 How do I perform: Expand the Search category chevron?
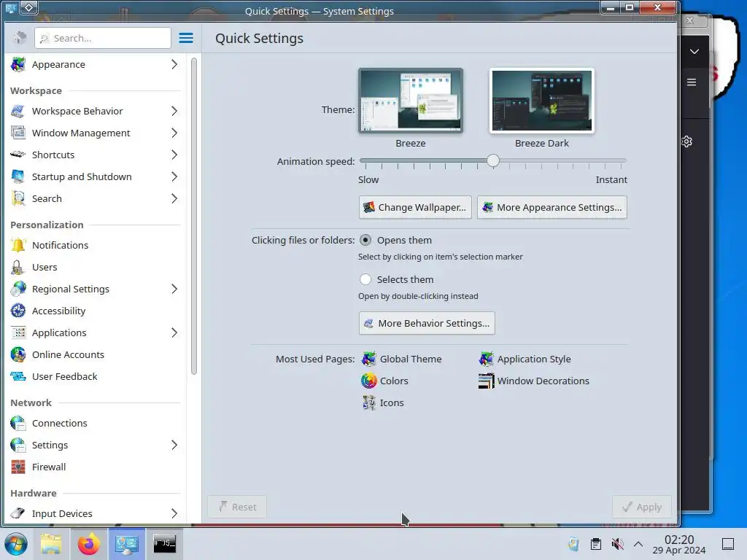(174, 198)
